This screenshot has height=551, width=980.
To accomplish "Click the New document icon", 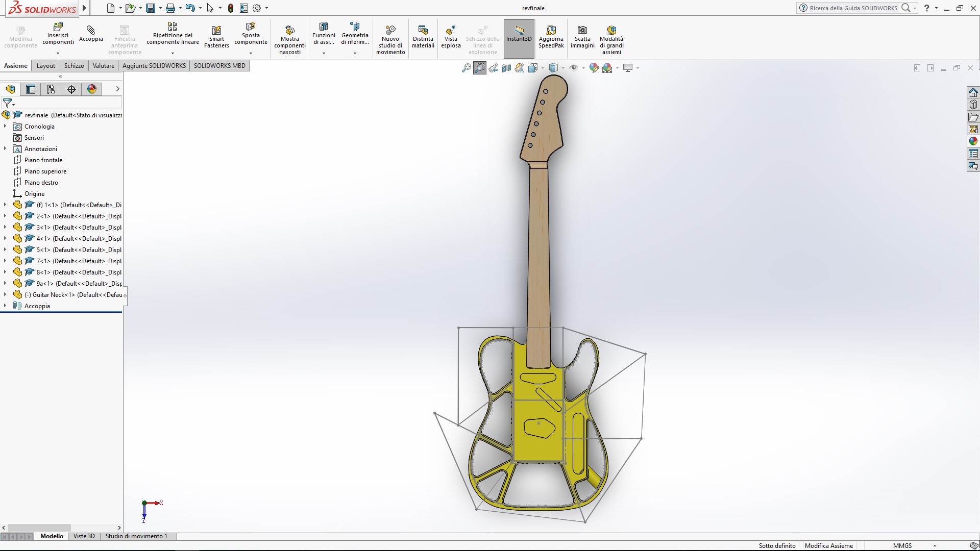I will click(x=111, y=8).
